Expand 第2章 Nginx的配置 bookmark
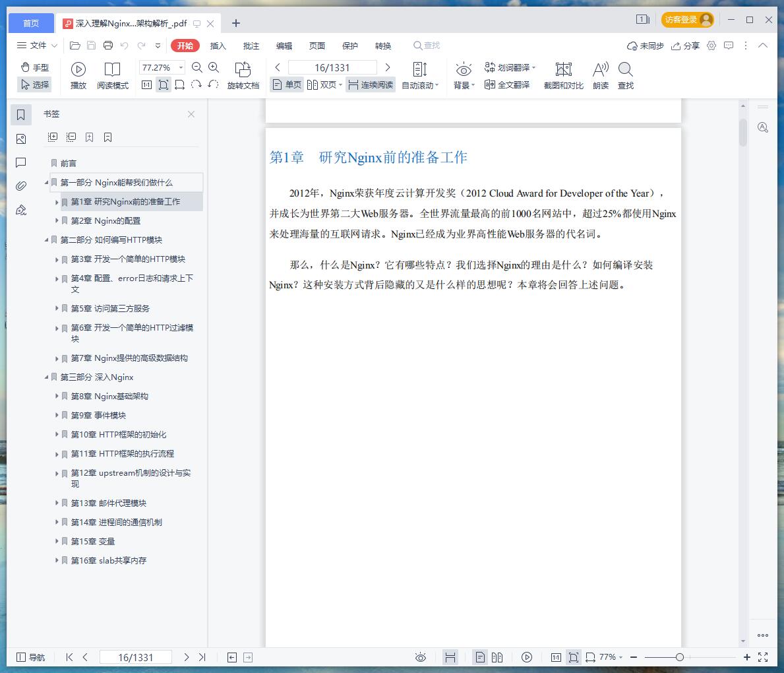This screenshot has width=784, height=673. tap(57, 220)
